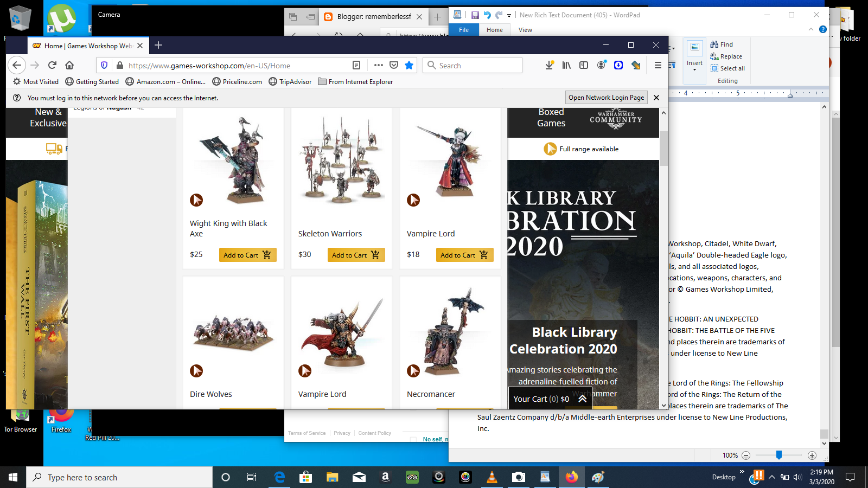Switch to WordPad Home tab

coord(495,30)
